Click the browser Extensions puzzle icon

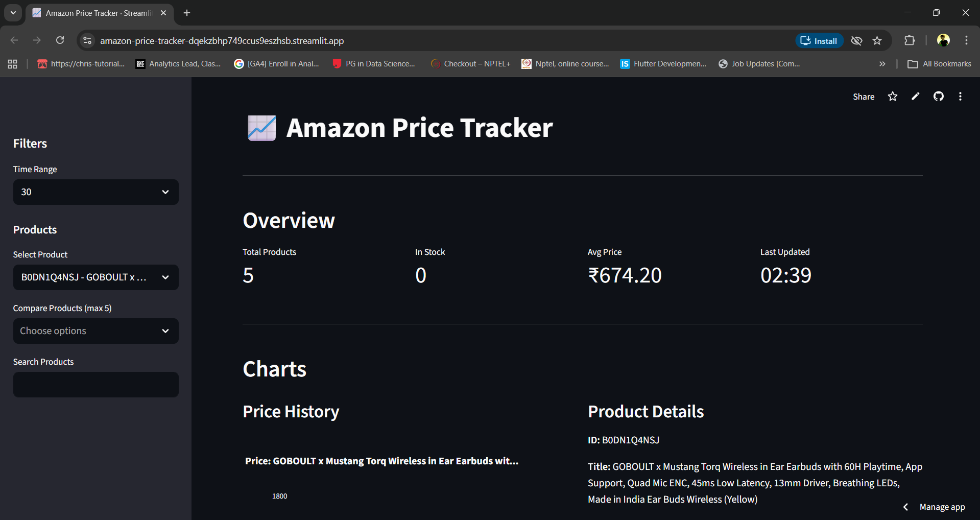[x=910, y=40]
